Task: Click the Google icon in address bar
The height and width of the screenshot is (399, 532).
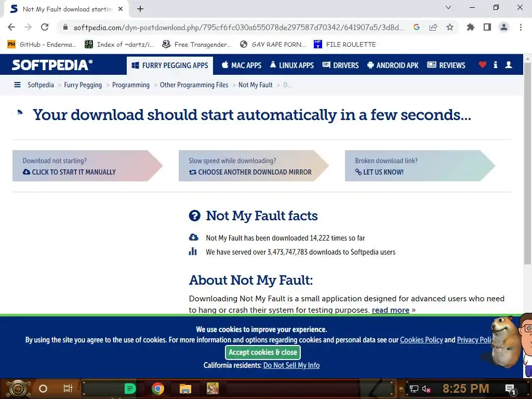Action: pyautogui.click(x=416, y=27)
